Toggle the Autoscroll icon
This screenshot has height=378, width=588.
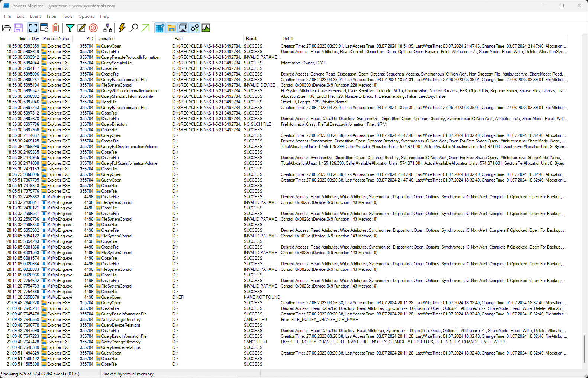tap(44, 28)
